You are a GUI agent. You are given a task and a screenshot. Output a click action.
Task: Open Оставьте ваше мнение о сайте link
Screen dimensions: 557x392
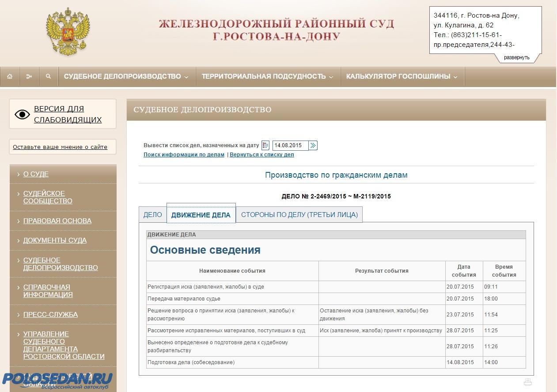click(60, 147)
